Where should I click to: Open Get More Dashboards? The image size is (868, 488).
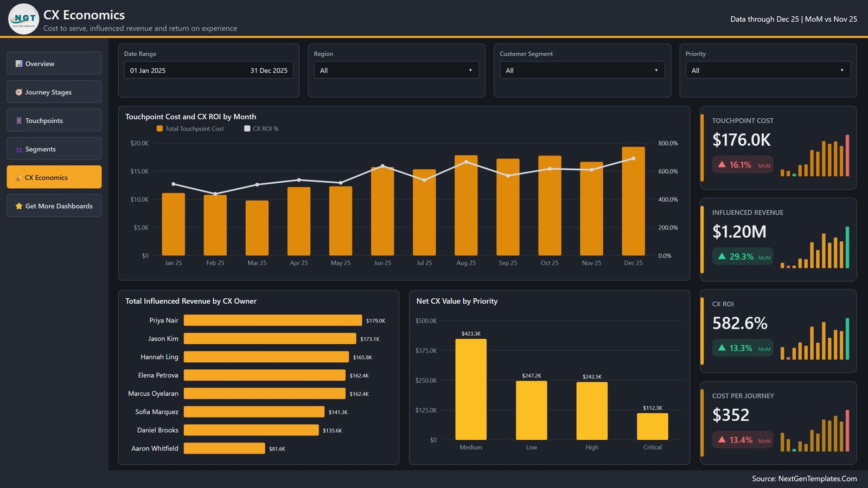coord(54,206)
